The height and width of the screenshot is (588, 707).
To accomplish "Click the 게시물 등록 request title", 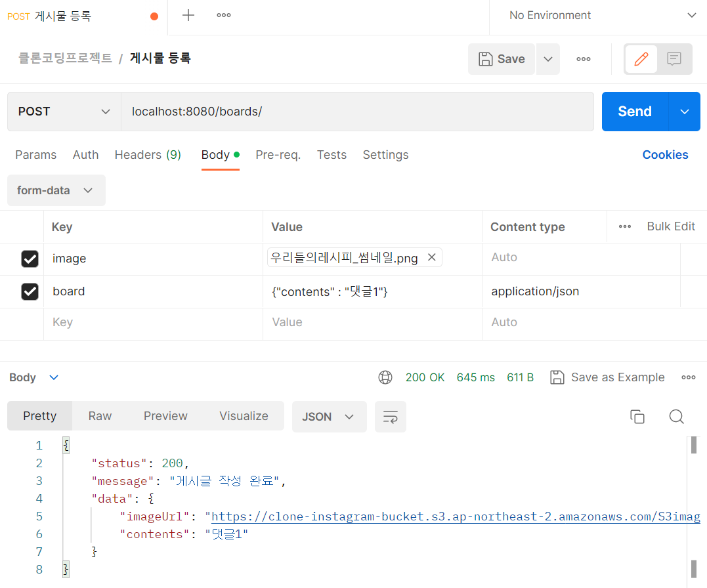I will point(161,58).
